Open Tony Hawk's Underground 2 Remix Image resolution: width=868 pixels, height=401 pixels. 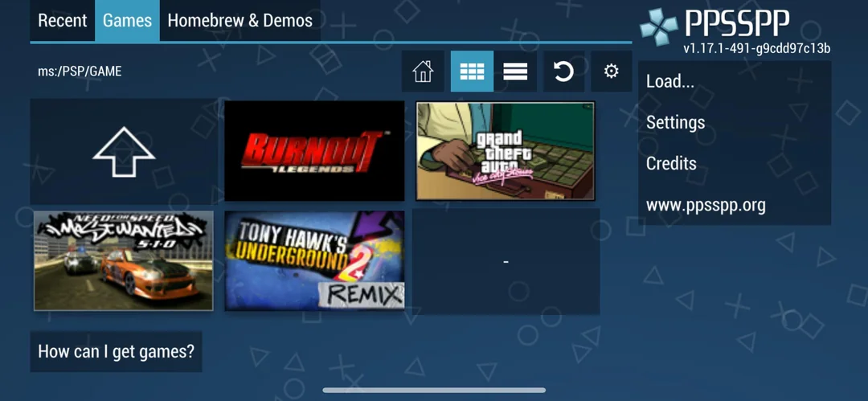[314, 260]
